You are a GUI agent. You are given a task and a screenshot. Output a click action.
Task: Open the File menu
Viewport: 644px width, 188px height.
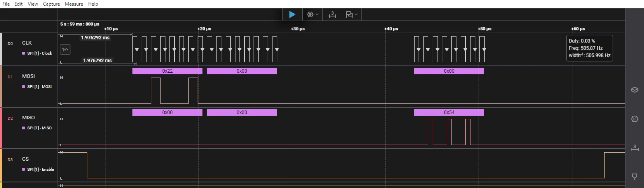click(6, 4)
